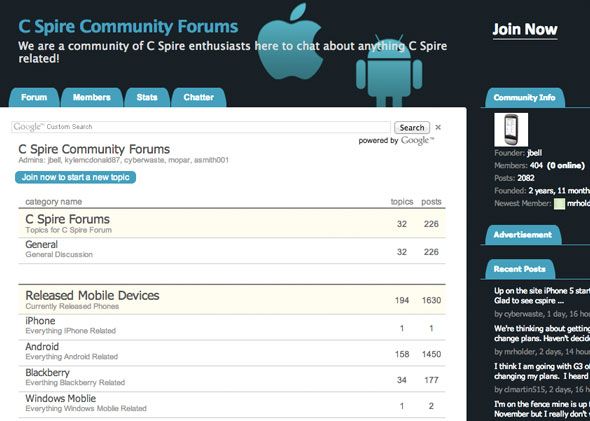This screenshot has width=590, height=421.
Task: Click the Android robot logo in header
Action: click(389, 71)
